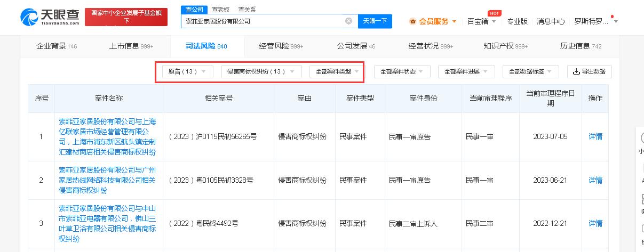Click the 当前审理程序日期 column header
The height and width of the screenshot is (252, 644).
coord(550,99)
